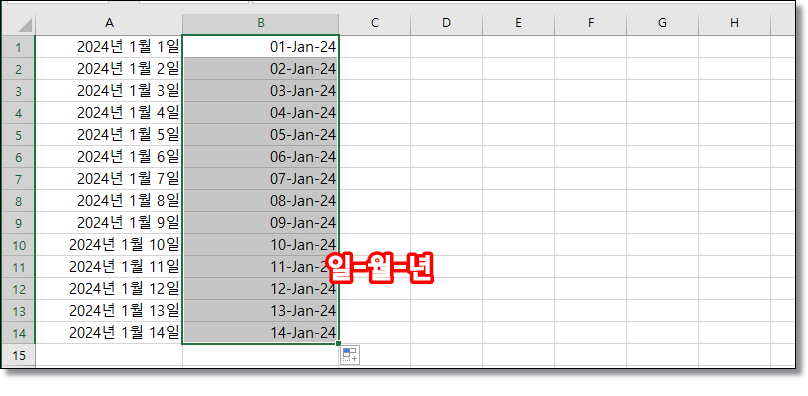
Task: Click cell containing 2024년 1월 14일
Action: (x=109, y=333)
